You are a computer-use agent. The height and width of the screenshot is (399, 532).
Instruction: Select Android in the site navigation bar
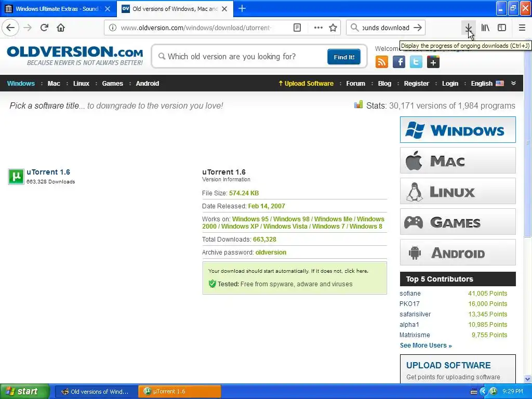147,84
